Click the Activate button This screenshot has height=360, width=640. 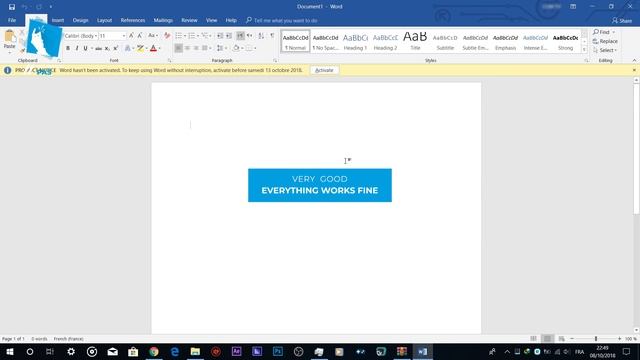coord(324,70)
